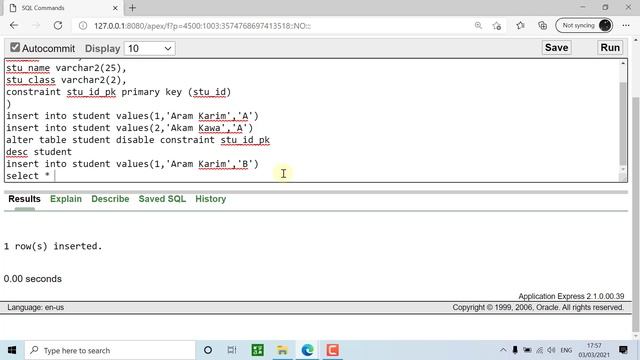Viewport: 640px width, 360px height.
Task: Click the taskbar search box
Action: (x=109, y=350)
